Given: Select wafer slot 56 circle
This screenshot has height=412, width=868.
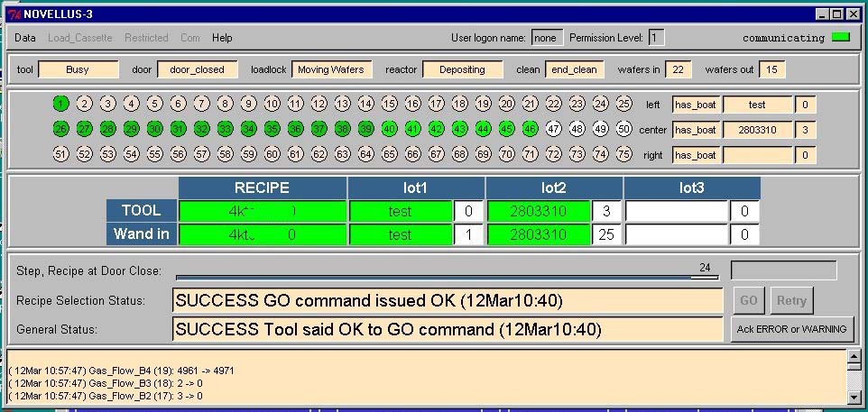Looking at the screenshot, I should [x=179, y=154].
